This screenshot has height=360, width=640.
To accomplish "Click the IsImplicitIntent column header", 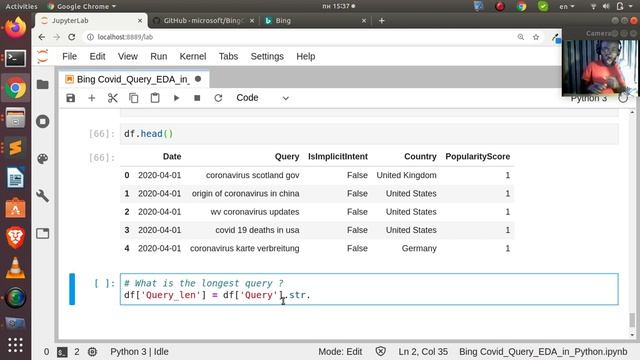I will [x=338, y=157].
